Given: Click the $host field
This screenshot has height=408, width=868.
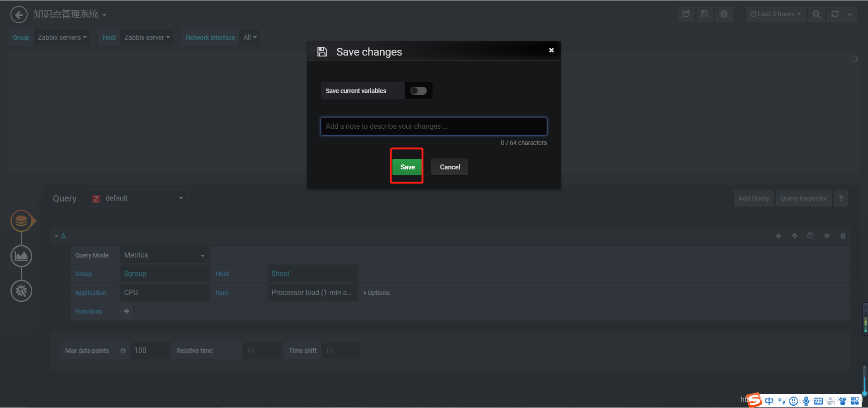Looking at the screenshot, I should (312, 274).
